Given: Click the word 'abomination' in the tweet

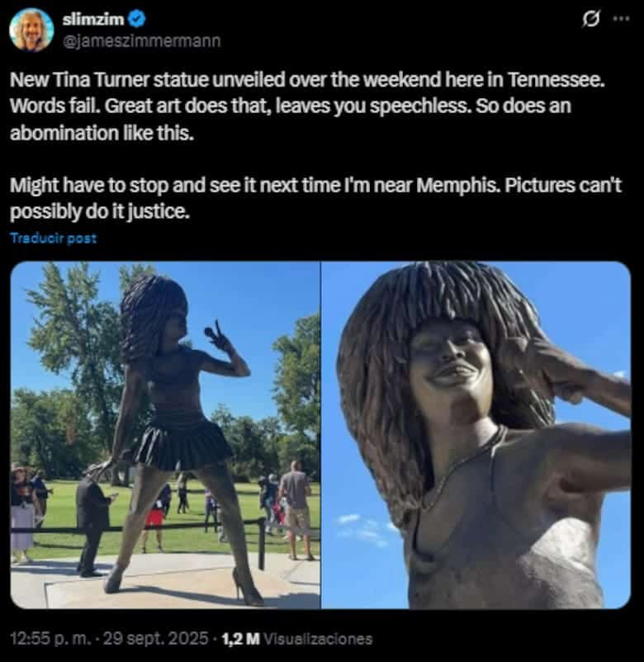Looking at the screenshot, I should pos(64,133).
